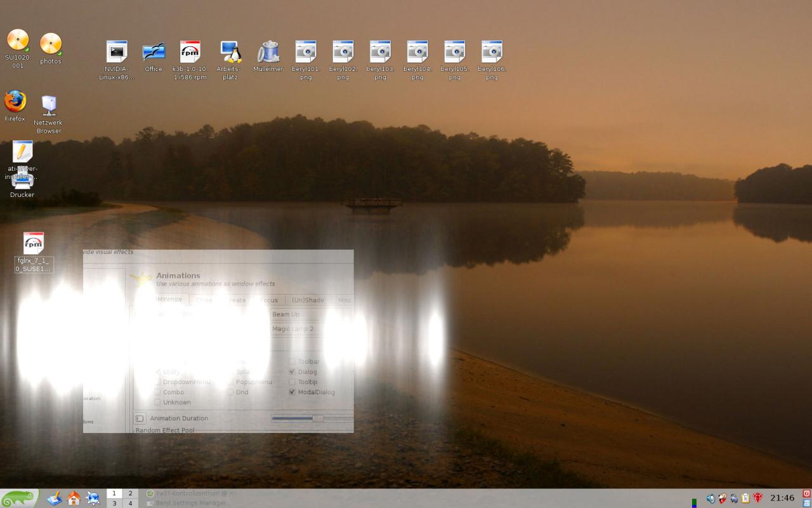Switch to the Misc tab
Screen dimensions: 812x508
pos(344,300)
